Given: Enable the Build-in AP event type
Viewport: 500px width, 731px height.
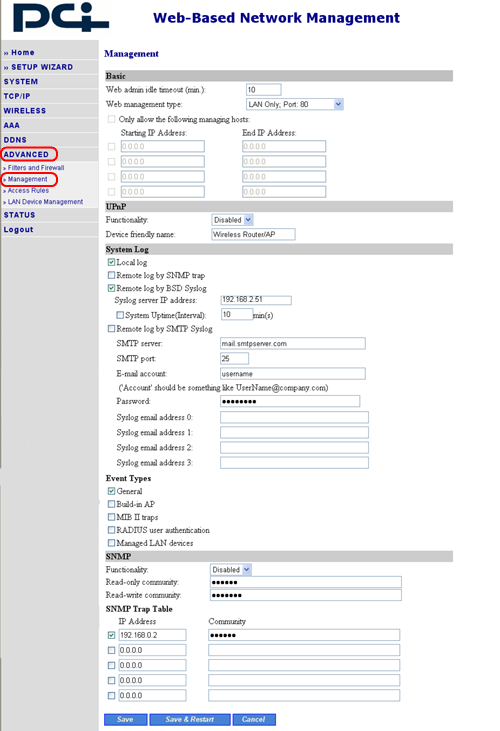Looking at the screenshot, I should tap(111, 504).
